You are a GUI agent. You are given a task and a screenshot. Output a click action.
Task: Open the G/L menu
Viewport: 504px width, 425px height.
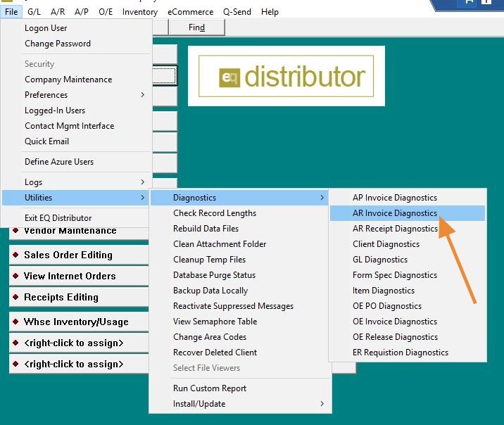coord(34,12)
